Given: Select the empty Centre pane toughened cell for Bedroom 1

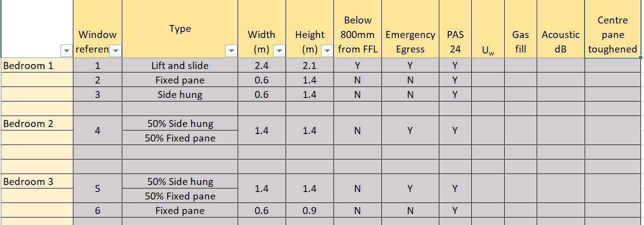Looking at the screenshot, I should [613, 65].
